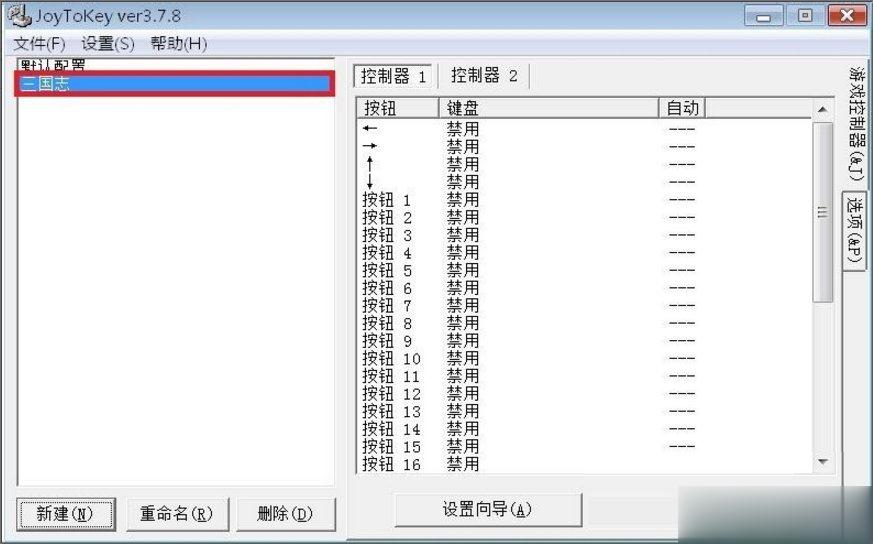Select the 按钮 12 row
The width and height of the screenshot is (873, 544).
coord(583,394)
